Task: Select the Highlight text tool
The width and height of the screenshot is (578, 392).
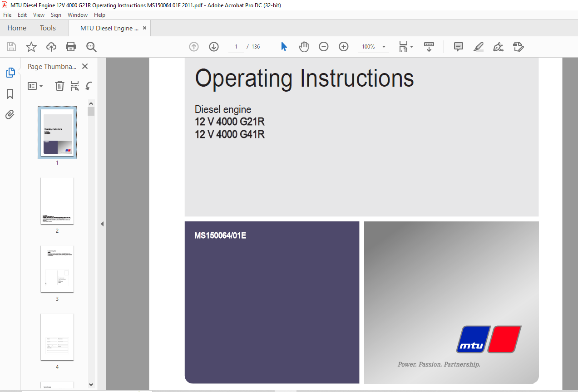Action: (x=479, y=47)
